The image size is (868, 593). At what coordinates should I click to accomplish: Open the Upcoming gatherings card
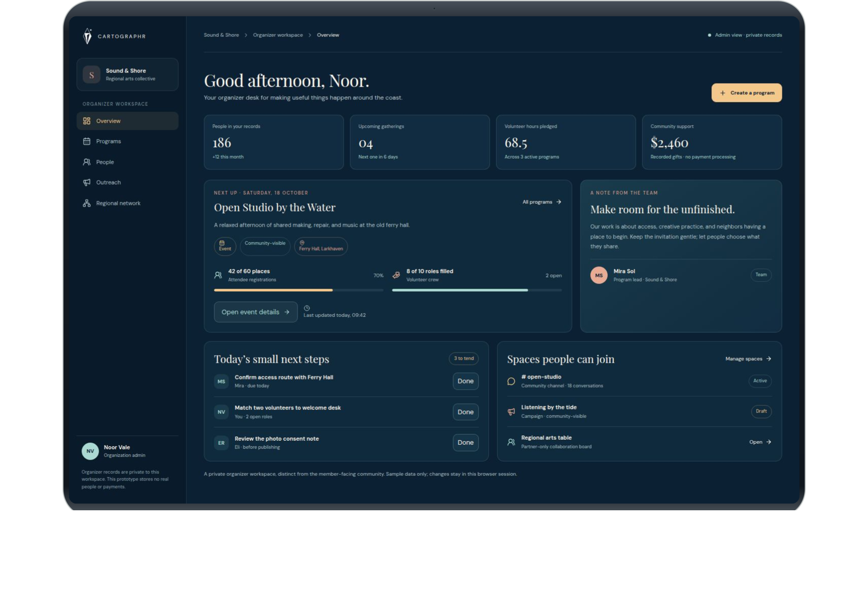pyautogui.click(x=420, y=142)
